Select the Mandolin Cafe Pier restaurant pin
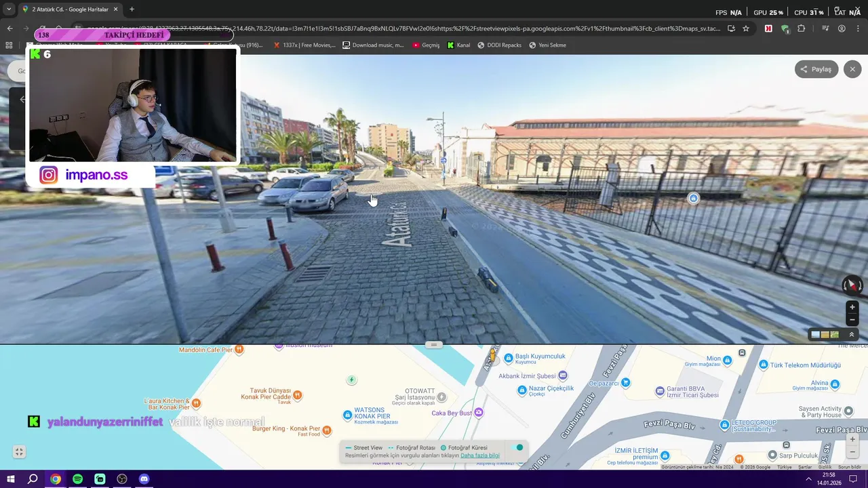Image resolution: width=868 pixels, height=488 pixels. click(x=239, y=350)
